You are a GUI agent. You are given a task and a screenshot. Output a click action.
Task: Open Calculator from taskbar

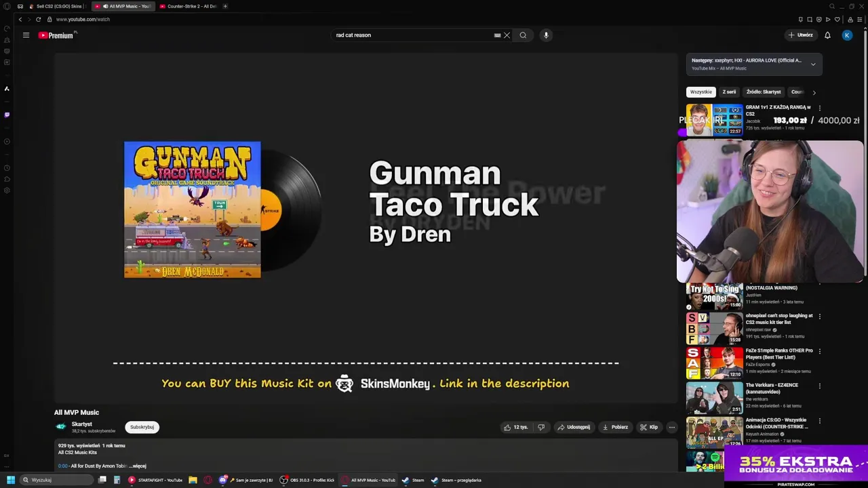(117, 480)
